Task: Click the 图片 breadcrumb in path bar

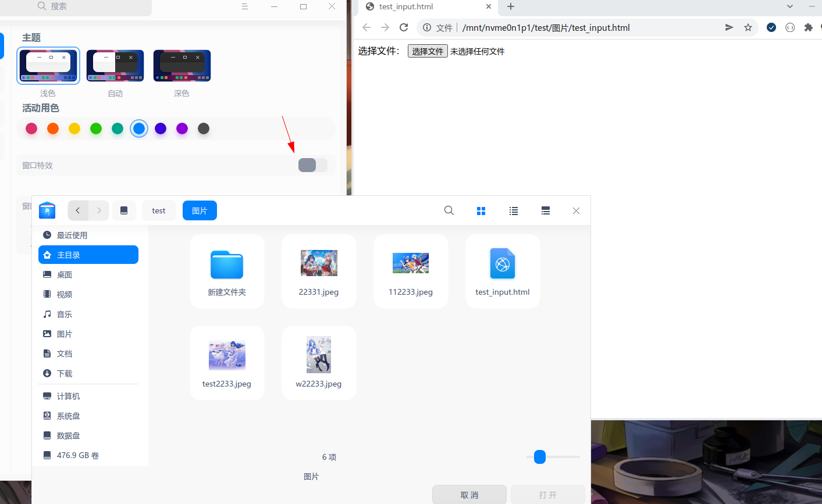Action: pyautogui.click(x=200, y=210)
